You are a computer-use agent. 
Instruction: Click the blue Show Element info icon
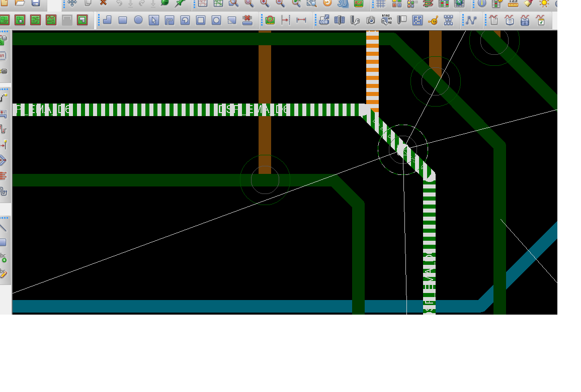click(482, 4)
